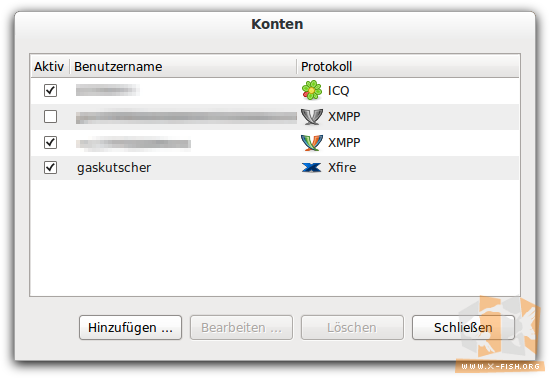Select the blurred ICQ account username
The height and width of the screenshot is (378, 550).
pyautogui.click(x=108, y=90)
